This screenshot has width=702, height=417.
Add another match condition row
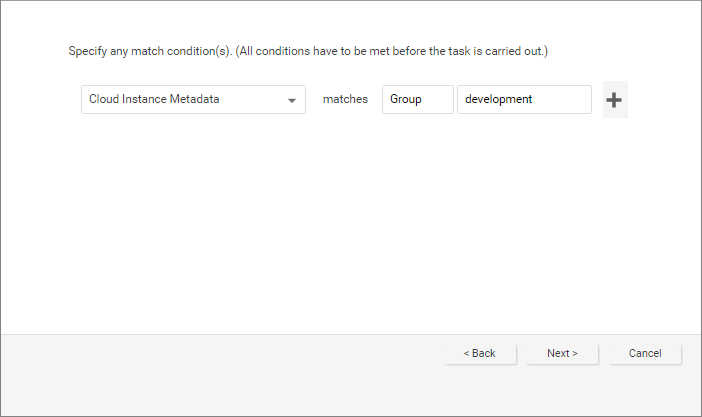615,100
